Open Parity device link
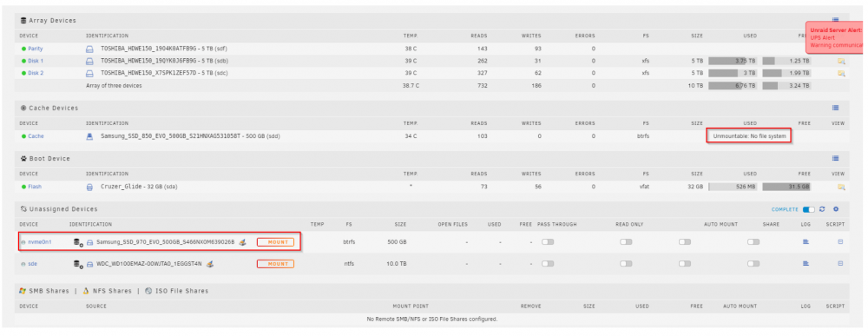868x336 pixels. (36, 49)
